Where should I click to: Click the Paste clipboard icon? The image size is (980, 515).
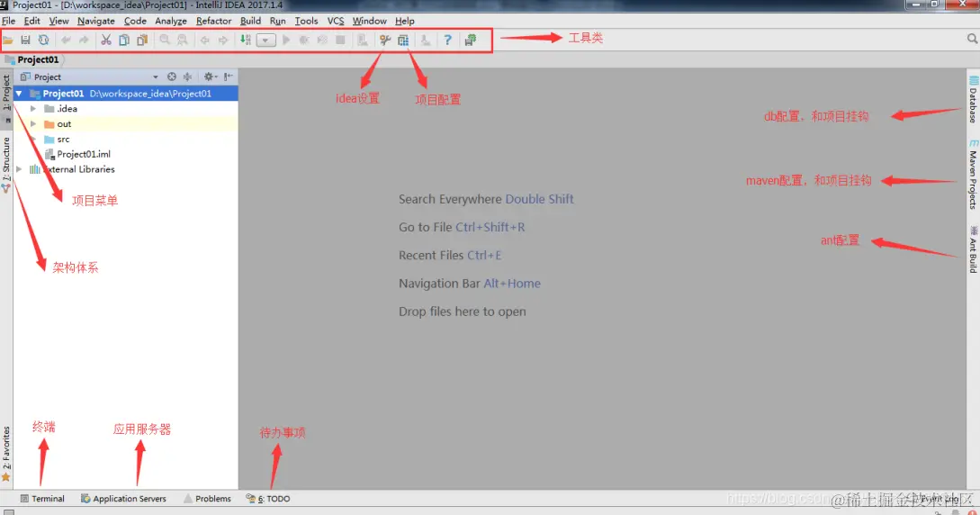tap(142, 40)
